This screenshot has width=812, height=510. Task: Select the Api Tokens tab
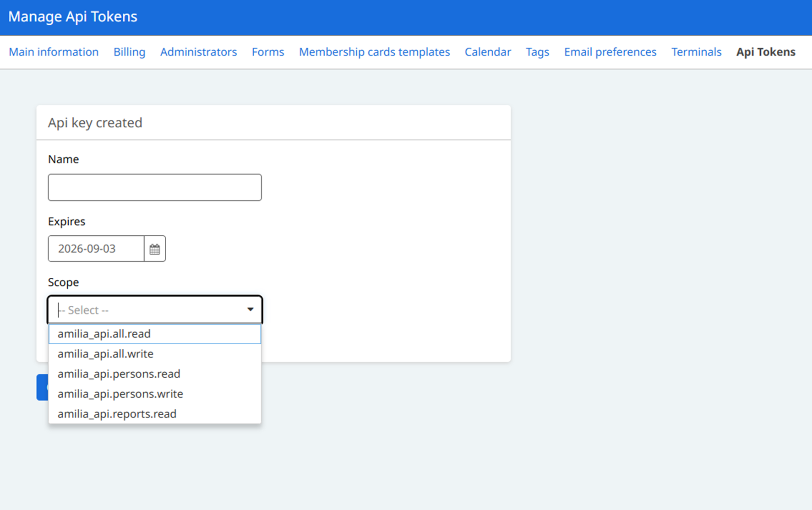[x=766, y=52]
